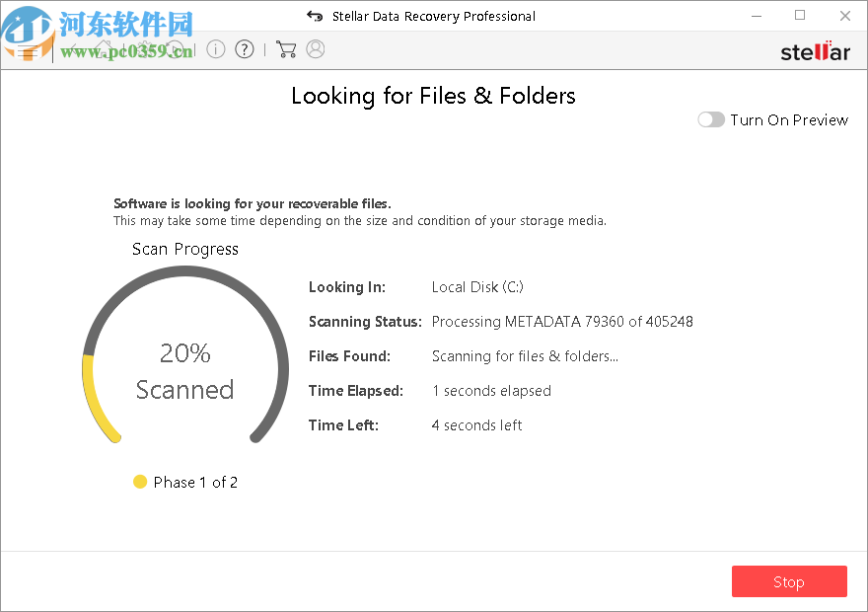Click the back arrow beside the window title

pos(314,16)
